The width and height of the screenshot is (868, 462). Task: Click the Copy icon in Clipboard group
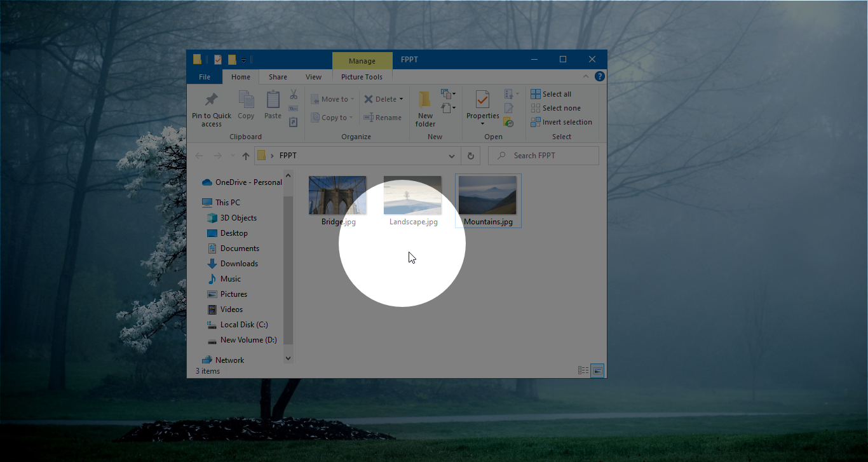[x=246, y=100]
